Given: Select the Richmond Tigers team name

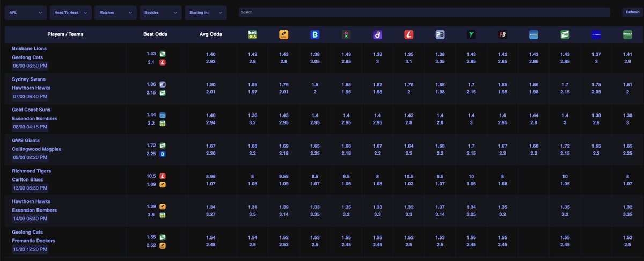Looking at the screenshot, I should 32,171.
